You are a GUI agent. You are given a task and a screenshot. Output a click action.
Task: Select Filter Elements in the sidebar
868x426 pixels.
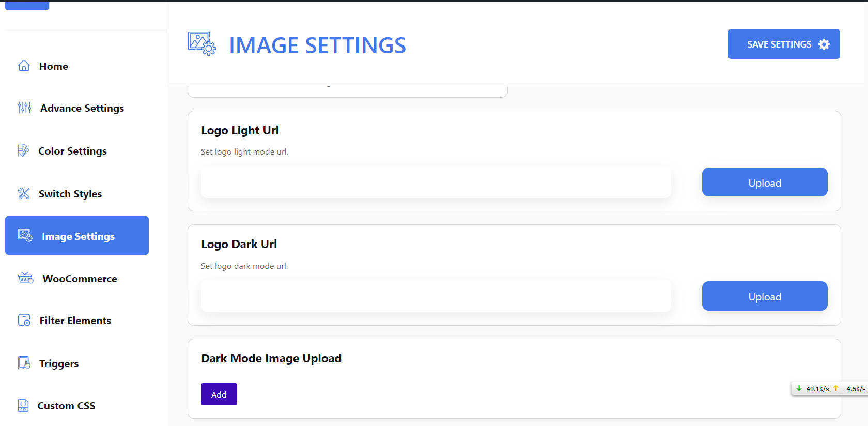[75, 321]
